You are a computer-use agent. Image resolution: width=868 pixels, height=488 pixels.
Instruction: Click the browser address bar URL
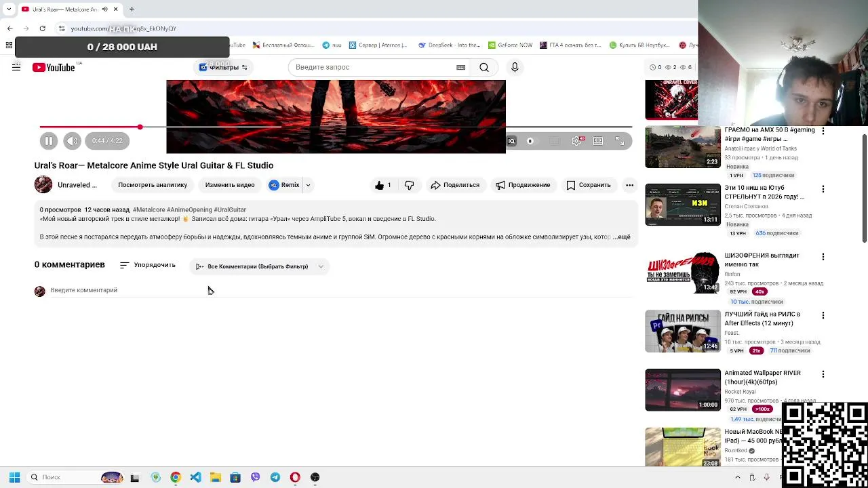point(123,28)
